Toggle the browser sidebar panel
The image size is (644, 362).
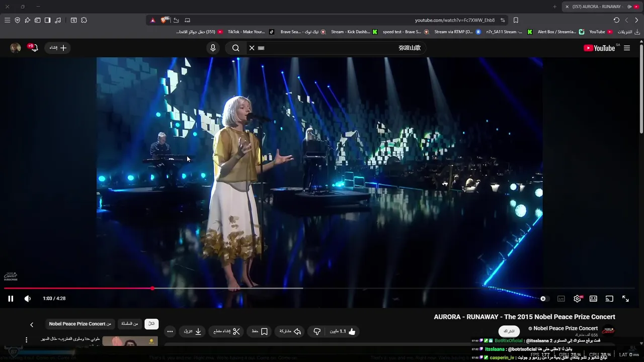click(47, 20)
